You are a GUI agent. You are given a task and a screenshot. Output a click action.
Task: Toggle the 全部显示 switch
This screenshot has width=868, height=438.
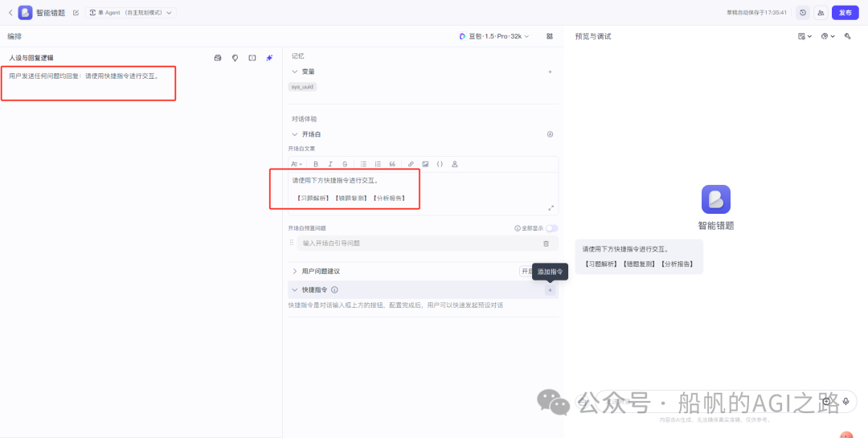pos(552,228)
